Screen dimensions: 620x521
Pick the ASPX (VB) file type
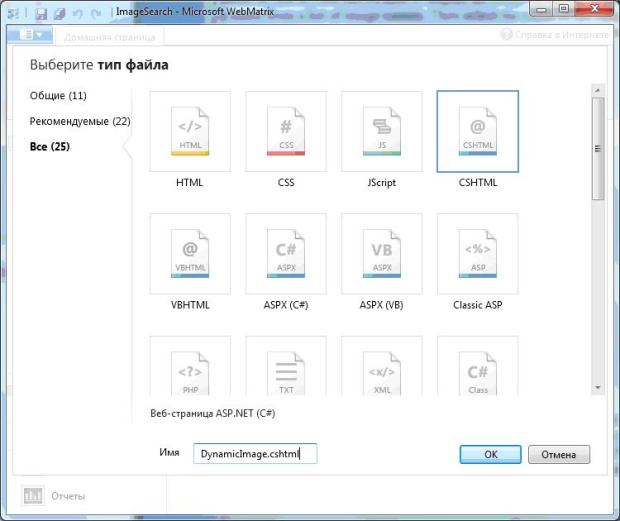(x=382, y=253)
